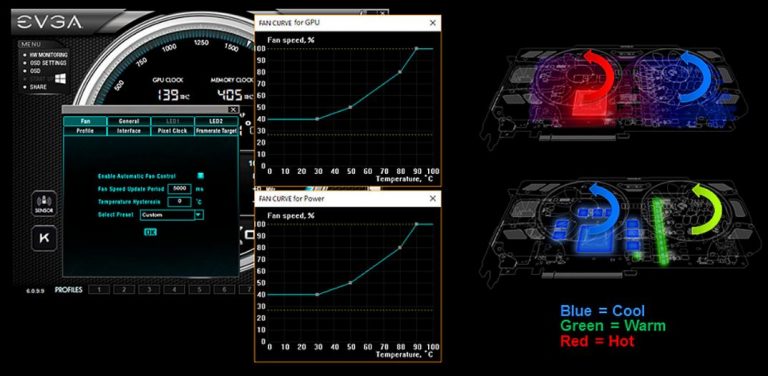
Task: Click the Share menu entry
Action: (x=38, y=87)
